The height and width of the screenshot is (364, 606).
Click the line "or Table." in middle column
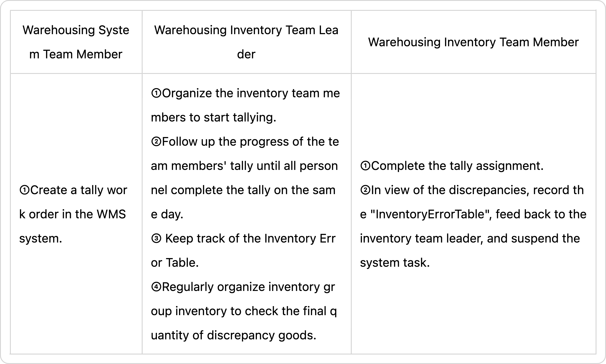coord(175,262)
